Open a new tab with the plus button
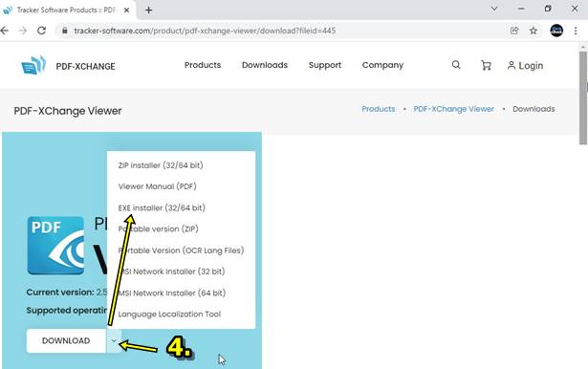 148,11
